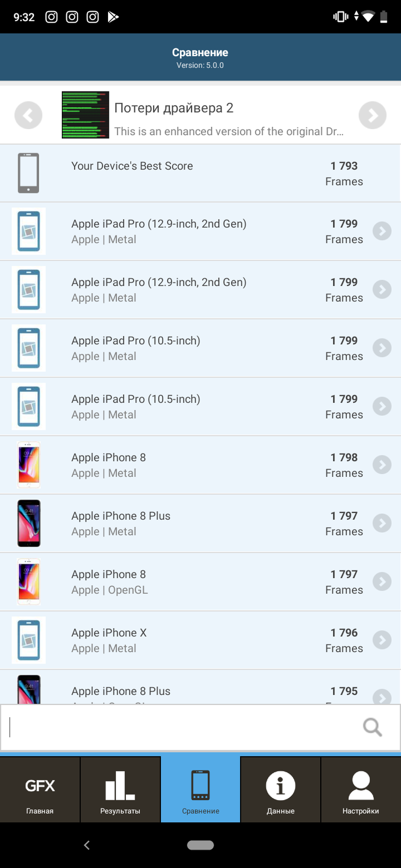
Task: Tap the Android back navigation arrow
Action: 87,845
